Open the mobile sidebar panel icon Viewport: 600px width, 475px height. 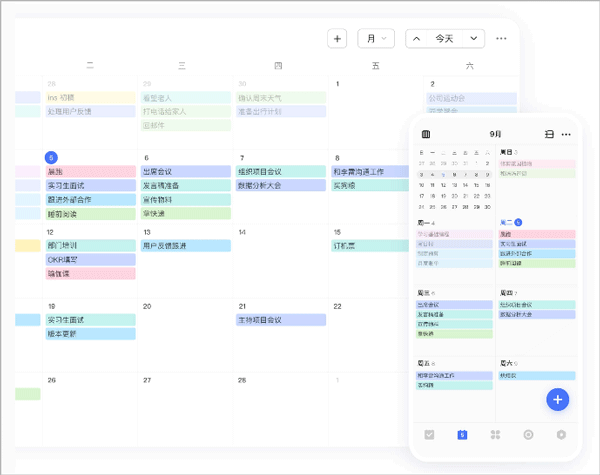coord(427,134)
